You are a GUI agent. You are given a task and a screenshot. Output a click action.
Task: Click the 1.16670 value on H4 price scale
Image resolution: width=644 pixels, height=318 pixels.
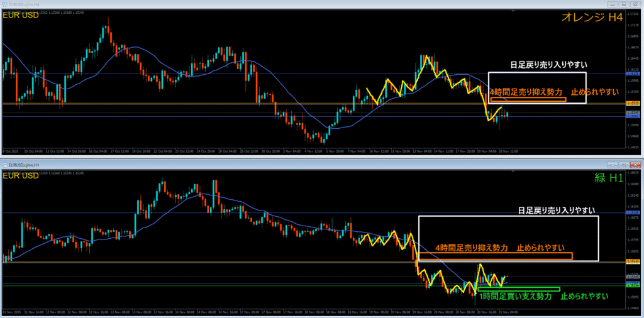[x=632, y=47]
